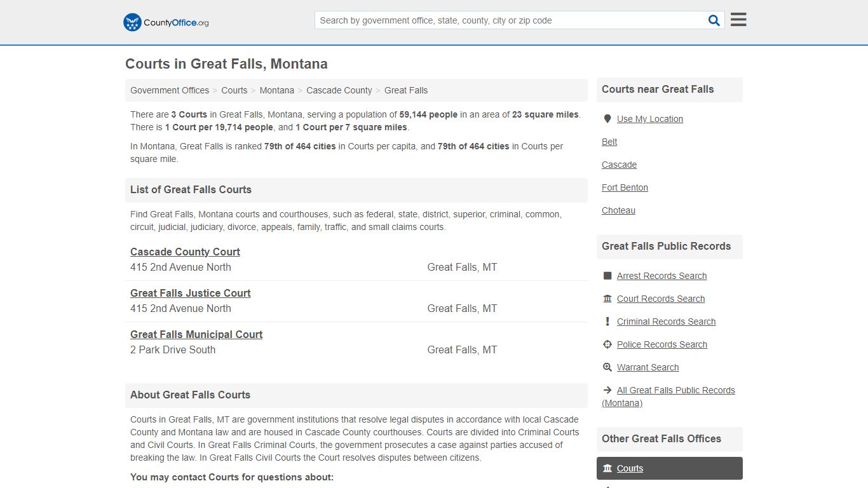Click the Police Records crosshair icon
Viewport: 868px width, 488px height.
pyautogui.click(x=607, y=344)
